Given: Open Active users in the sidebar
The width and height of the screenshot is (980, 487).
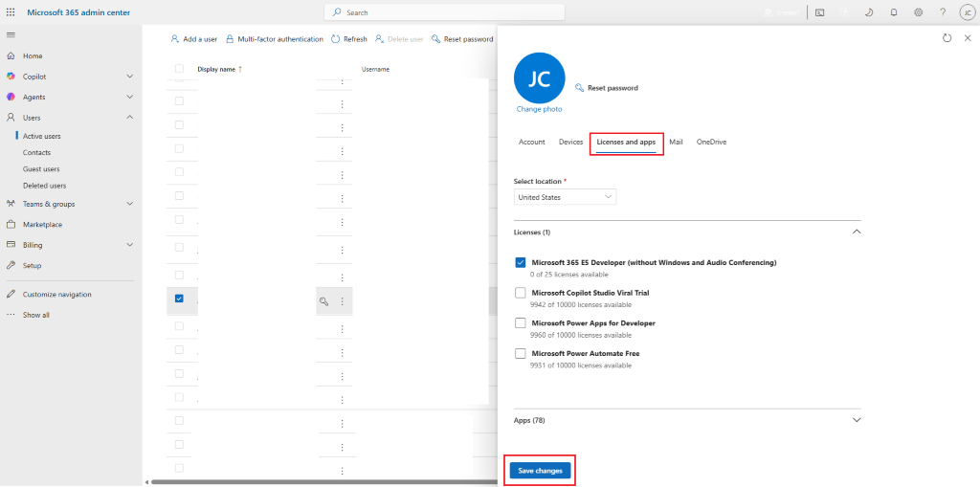Looking at the screenshot, I should click(42, 136).
